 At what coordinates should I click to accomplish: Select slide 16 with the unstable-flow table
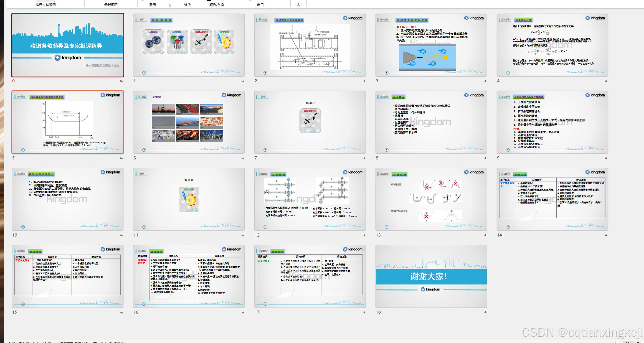(189, 276)
